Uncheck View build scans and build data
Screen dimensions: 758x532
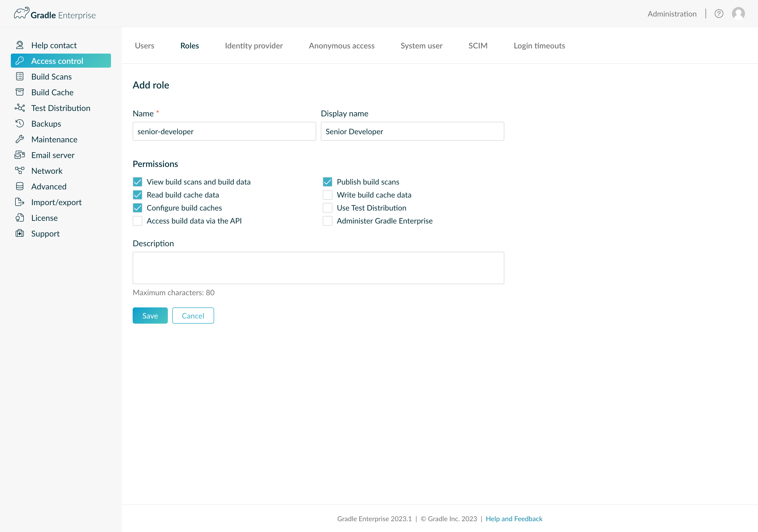137,182
